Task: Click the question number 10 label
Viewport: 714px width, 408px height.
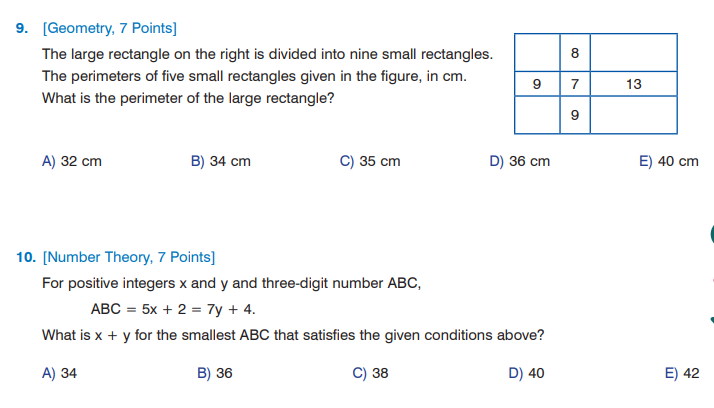Action: click(x=27, y=257)
